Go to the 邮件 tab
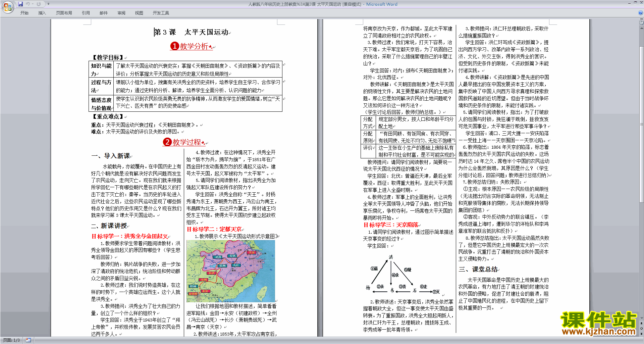Screen dimensions: 644x344 click(x=104, y=13)
